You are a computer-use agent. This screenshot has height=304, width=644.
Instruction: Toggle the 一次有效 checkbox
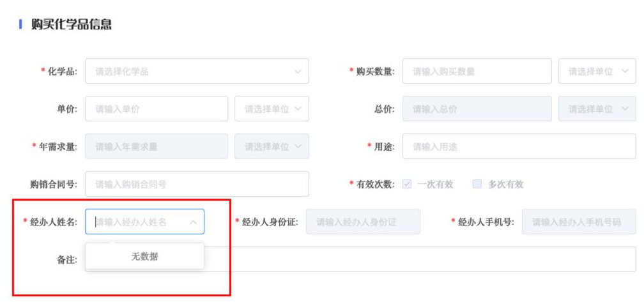point(407,185)
